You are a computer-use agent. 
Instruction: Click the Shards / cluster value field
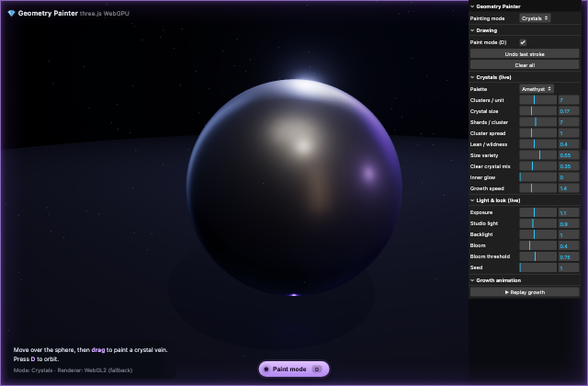[x=569, y=122]
